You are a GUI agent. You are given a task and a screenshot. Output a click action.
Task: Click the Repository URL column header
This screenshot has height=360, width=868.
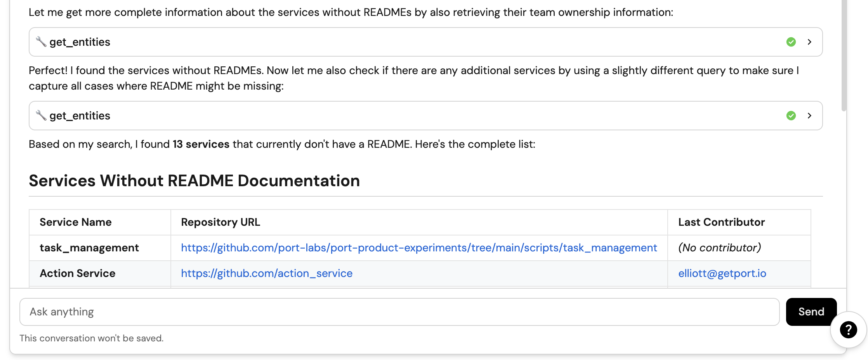pyautogui.click(x=220, y=222)
